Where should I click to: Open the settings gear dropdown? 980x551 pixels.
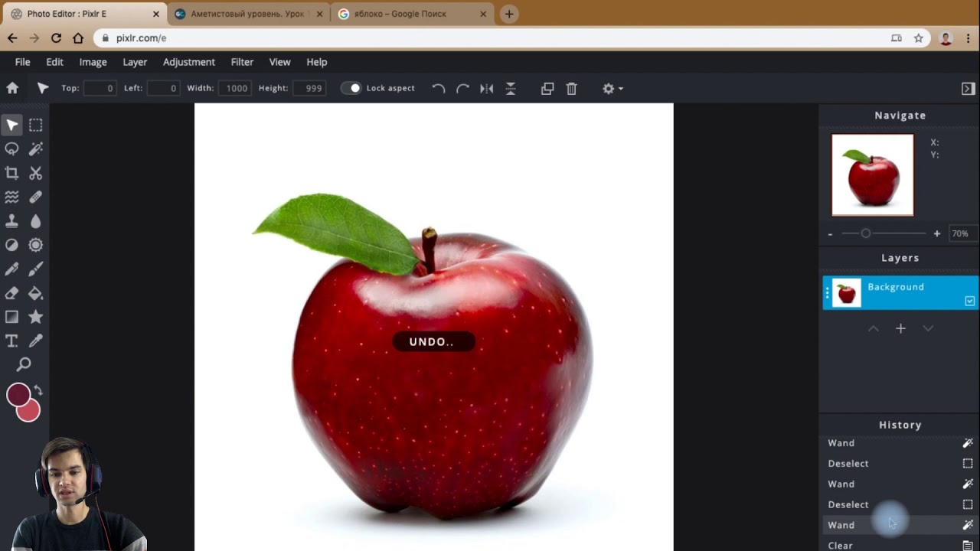coord(612,88)
